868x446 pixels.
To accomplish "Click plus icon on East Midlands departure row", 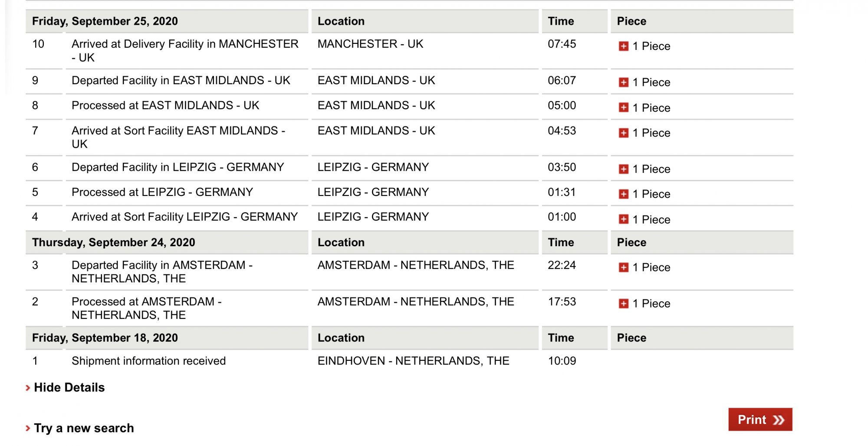I will pyautogui.click(x=623, y=82).
